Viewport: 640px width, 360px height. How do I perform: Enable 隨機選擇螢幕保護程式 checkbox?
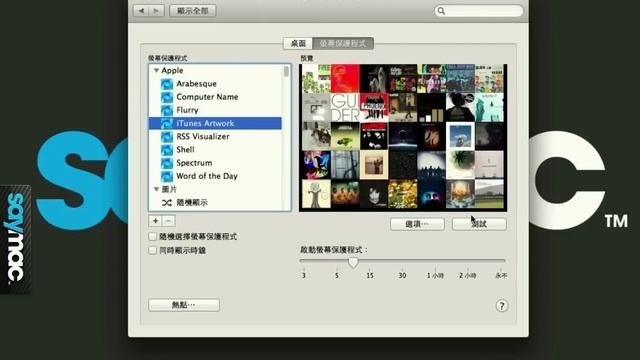tap(153, 236)
